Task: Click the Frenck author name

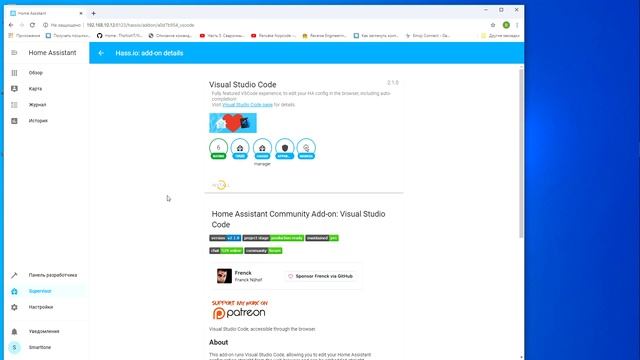Action: (x=243, y=273)
